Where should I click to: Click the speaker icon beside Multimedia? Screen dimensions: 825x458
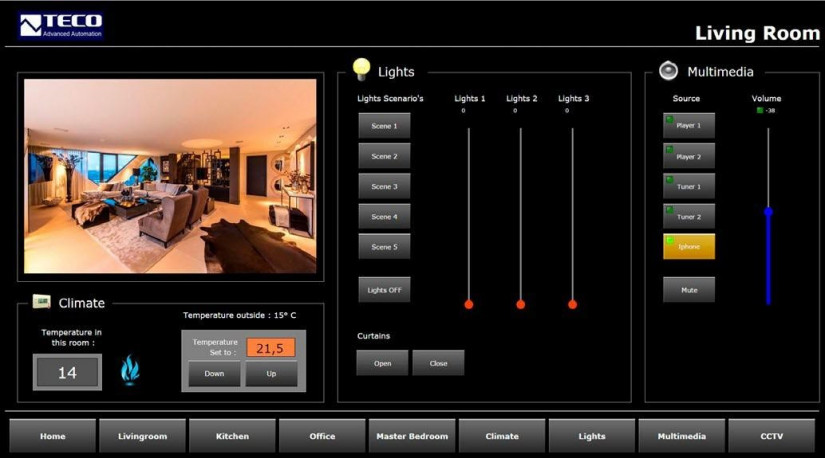pyautogui.click(x=668, y=71)
